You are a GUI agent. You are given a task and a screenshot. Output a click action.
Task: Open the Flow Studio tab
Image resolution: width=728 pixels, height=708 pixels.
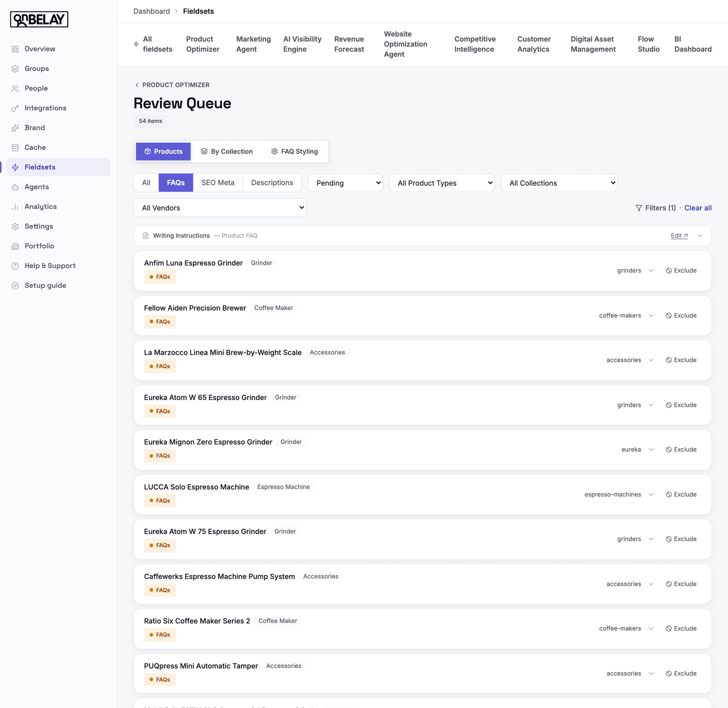coord(648,44)
